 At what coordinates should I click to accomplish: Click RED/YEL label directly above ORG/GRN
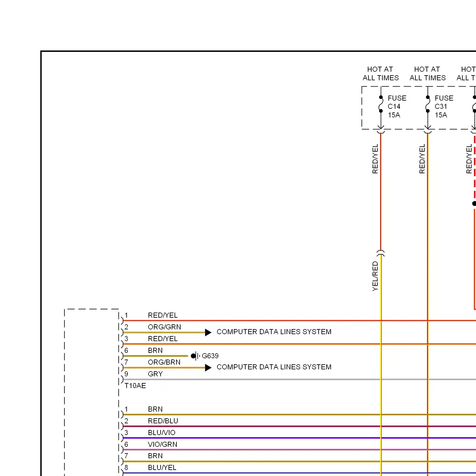pos(163,315)
